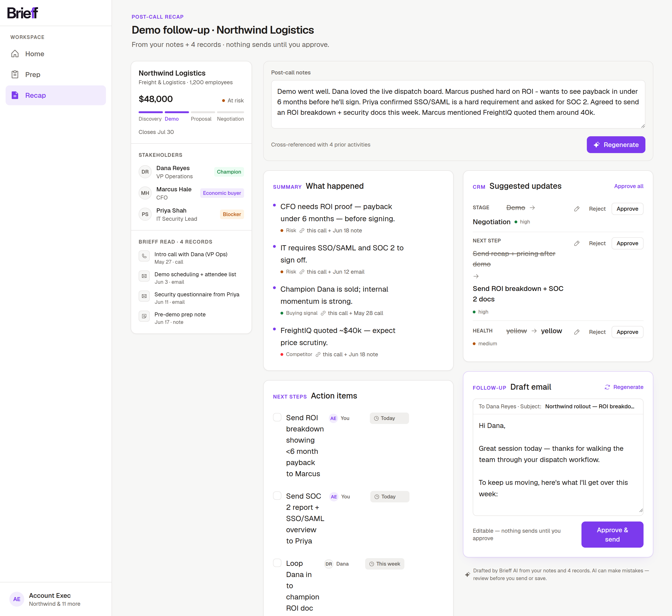Reject the Next Step update

pyautogui.click(x=597, y=243)
